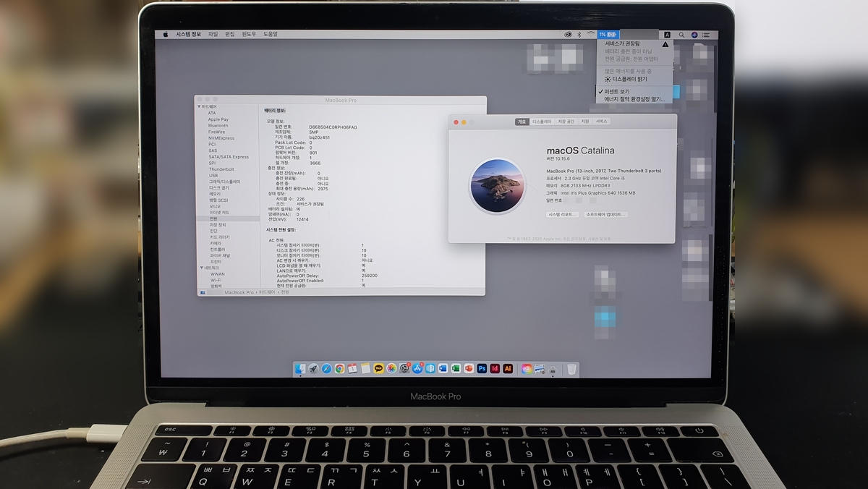Viewport: 868px width, 489px height.
Task: Open Finder from the Dock
Action: tap(300, 369)
